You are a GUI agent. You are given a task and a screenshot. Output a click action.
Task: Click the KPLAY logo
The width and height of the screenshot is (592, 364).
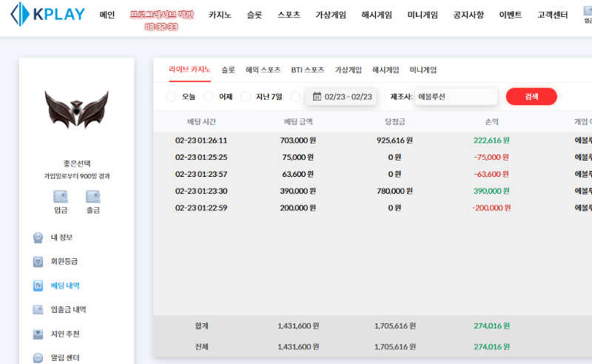(47, 14)
